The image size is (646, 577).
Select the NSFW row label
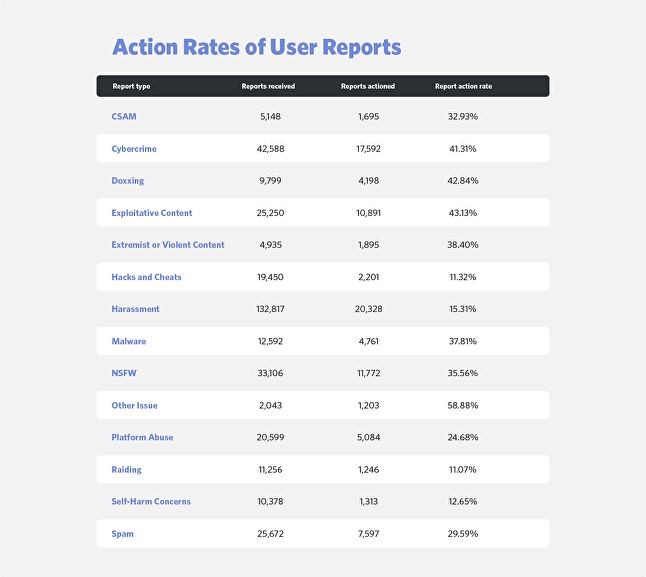pyautogui.click(x=124, y=373)
